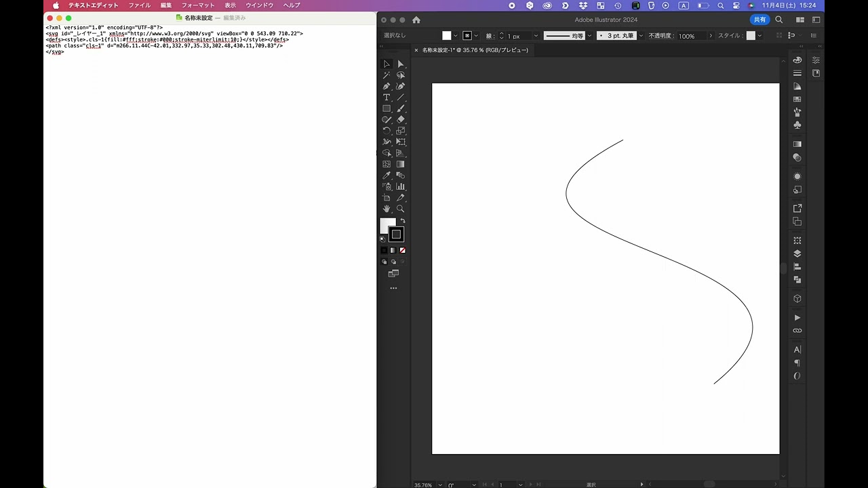The width and height of the screenshot is (868, 488).
Task: Select the Rotate tool
Action: [387, 131]
